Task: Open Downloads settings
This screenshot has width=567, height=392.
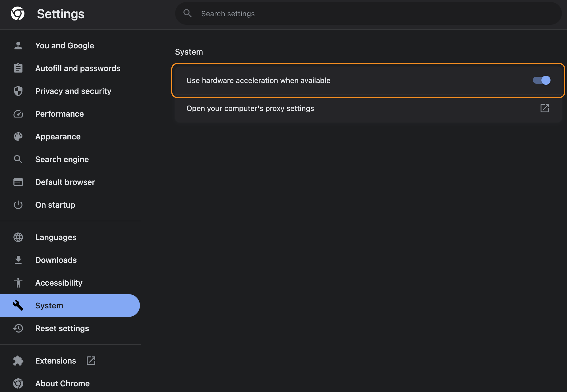Action: tap(56, 260)
